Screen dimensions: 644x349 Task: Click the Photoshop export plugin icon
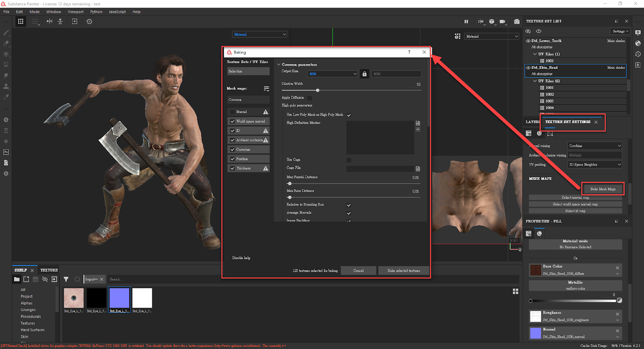(6, 152)
